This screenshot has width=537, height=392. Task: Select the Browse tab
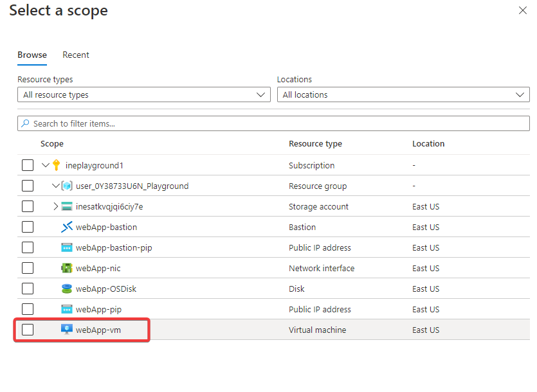tap(32, 55)
